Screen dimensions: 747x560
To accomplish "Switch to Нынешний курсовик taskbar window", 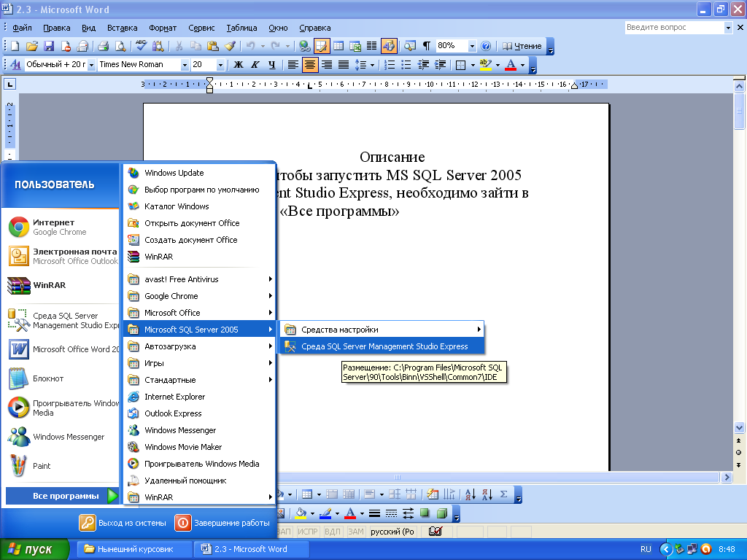I will pyautogui.click(x=135, y=549).
